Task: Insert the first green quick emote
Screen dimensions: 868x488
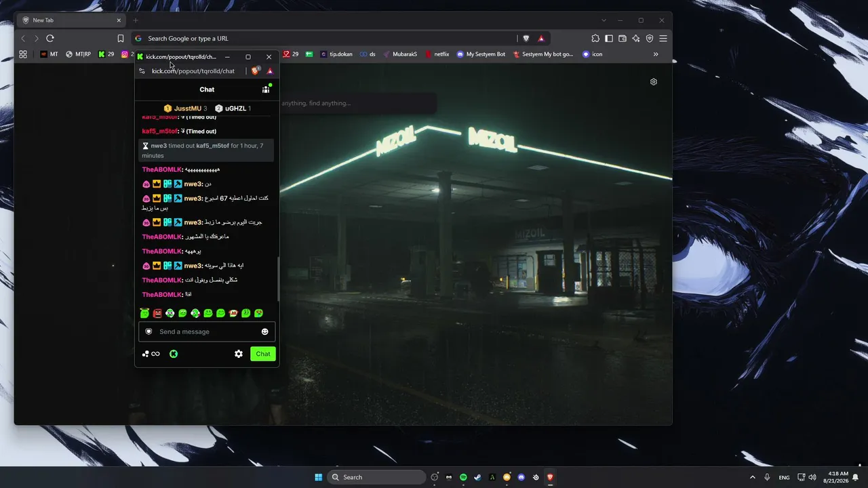Action: point(144,313)
